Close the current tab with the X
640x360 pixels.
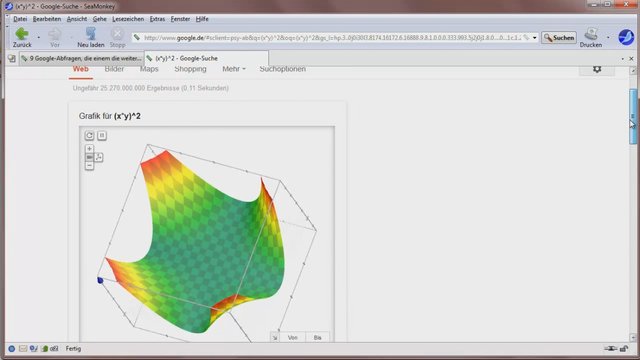(x=631, y=59)
